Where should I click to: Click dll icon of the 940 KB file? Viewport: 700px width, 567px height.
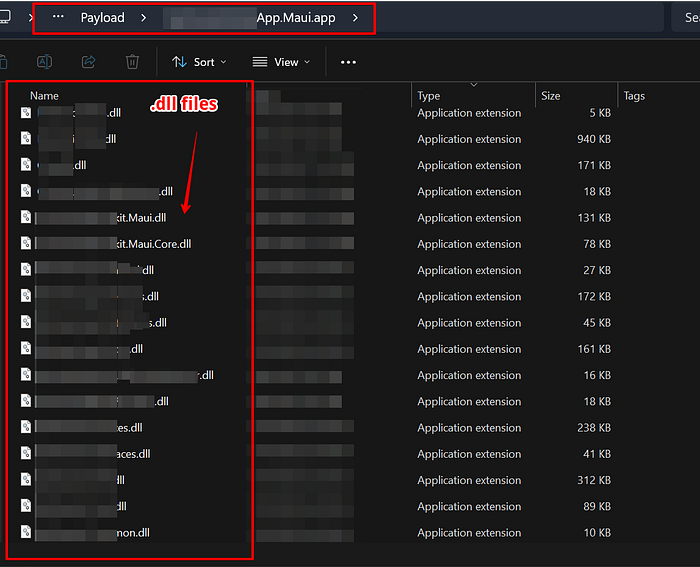(x=26, y=138)
